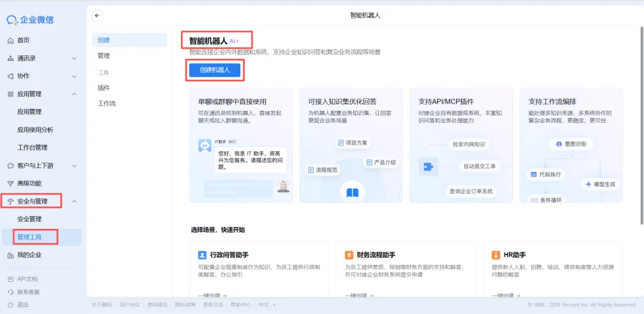Click the 财务流程助手 orange yen icon
The width and height of the screenshot is (644, 314).
[349, 255]
